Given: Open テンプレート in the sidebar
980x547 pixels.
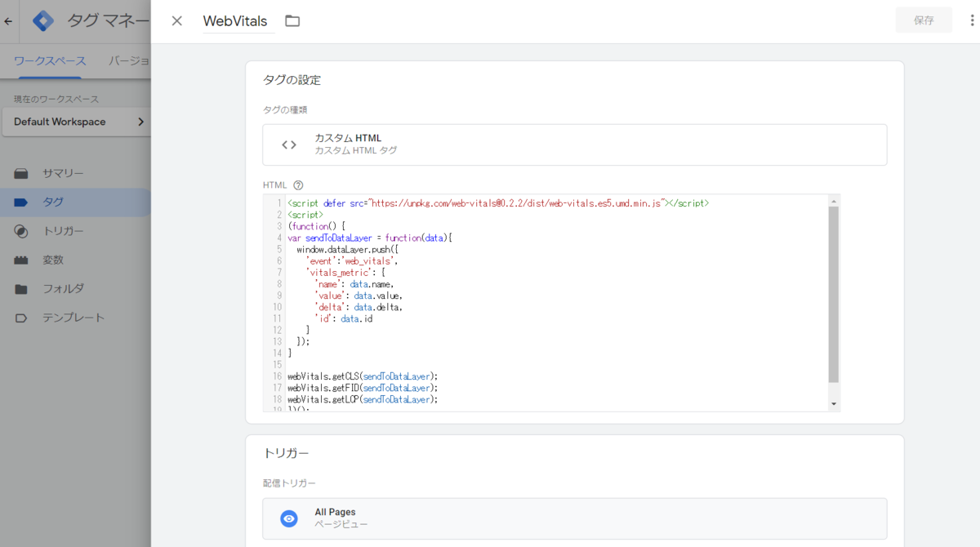Looking at the screenshot, I should (x=75, y=318).
